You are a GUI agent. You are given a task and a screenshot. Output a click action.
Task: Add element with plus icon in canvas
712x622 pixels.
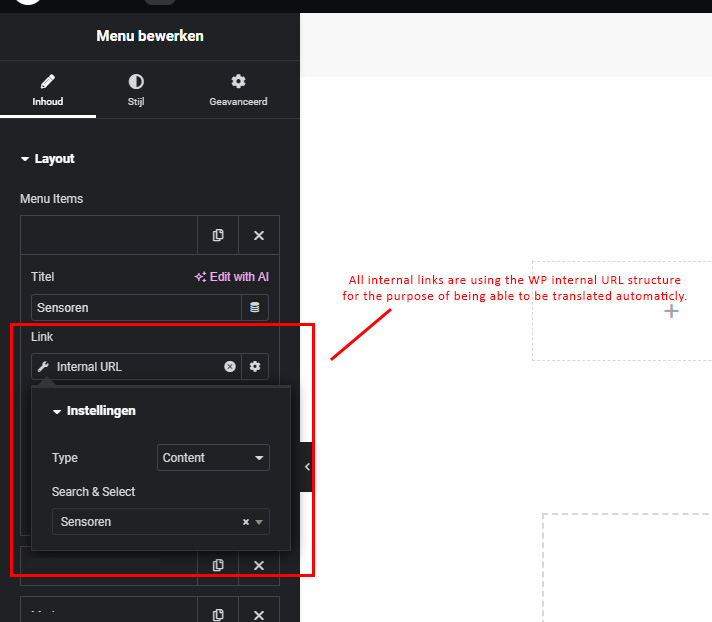(671, 311)
